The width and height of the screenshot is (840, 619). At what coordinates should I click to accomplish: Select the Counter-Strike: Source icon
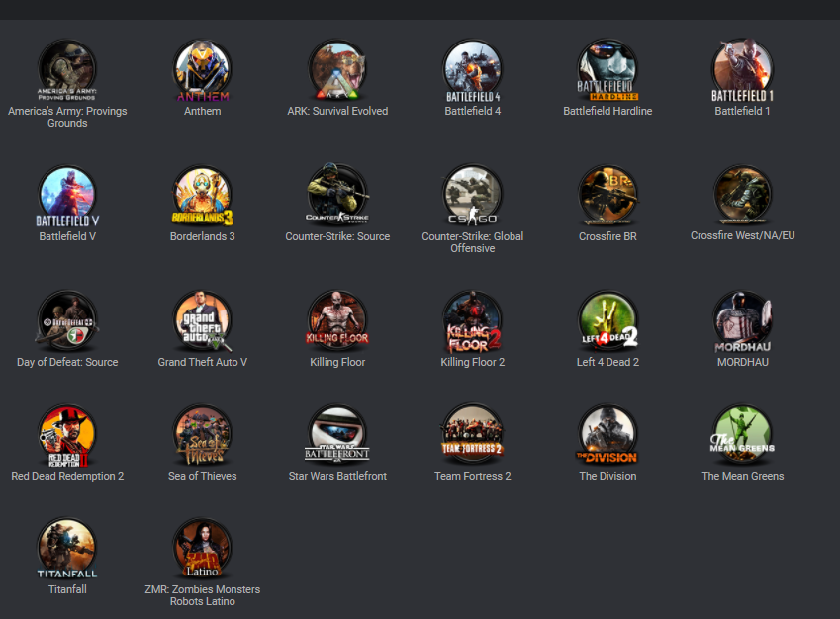pyautogui.click(x=337, y=195)
